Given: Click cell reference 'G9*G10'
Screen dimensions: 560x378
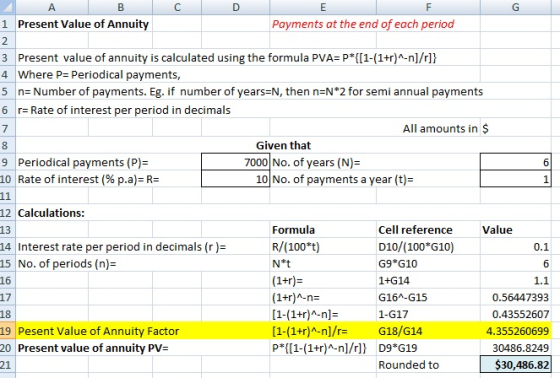Looking at the screenshot, I should coord(398,264).
